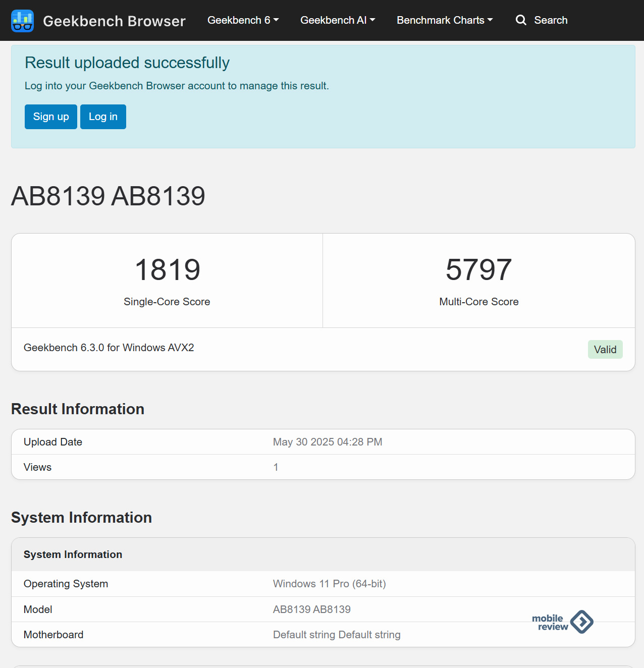644x668 pixels.
Task: Expand the Geekbench AI dropdown menu
Action: click(x=338, y=20)
